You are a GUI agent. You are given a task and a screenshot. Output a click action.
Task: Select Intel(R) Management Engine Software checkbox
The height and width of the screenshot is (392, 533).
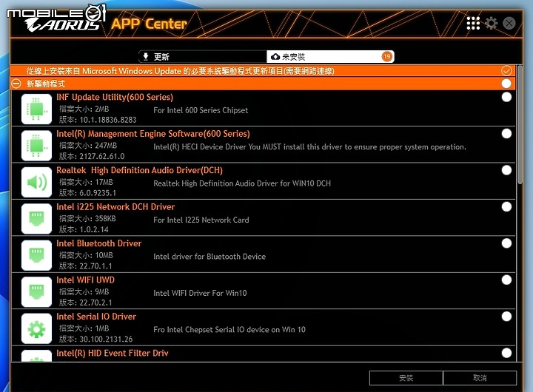(506, 134)
